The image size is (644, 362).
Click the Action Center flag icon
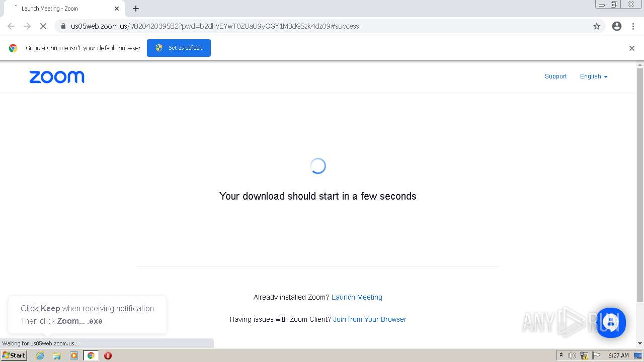(597, 355)
